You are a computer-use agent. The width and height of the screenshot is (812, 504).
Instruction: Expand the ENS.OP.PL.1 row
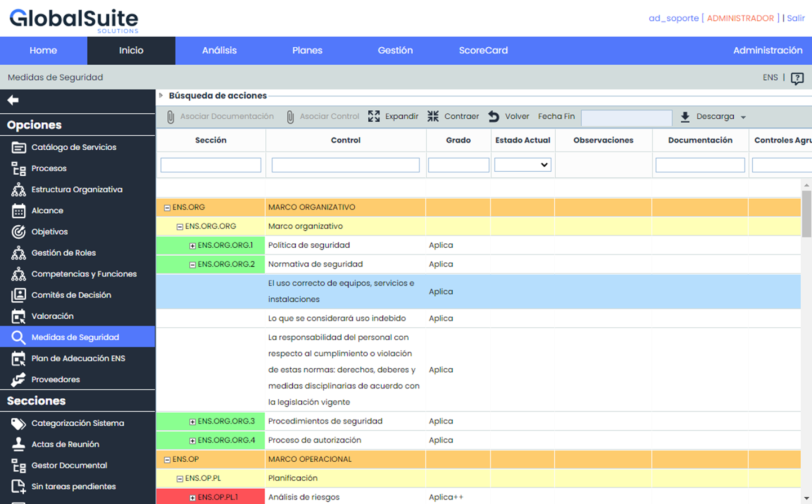tap(193, 498)
